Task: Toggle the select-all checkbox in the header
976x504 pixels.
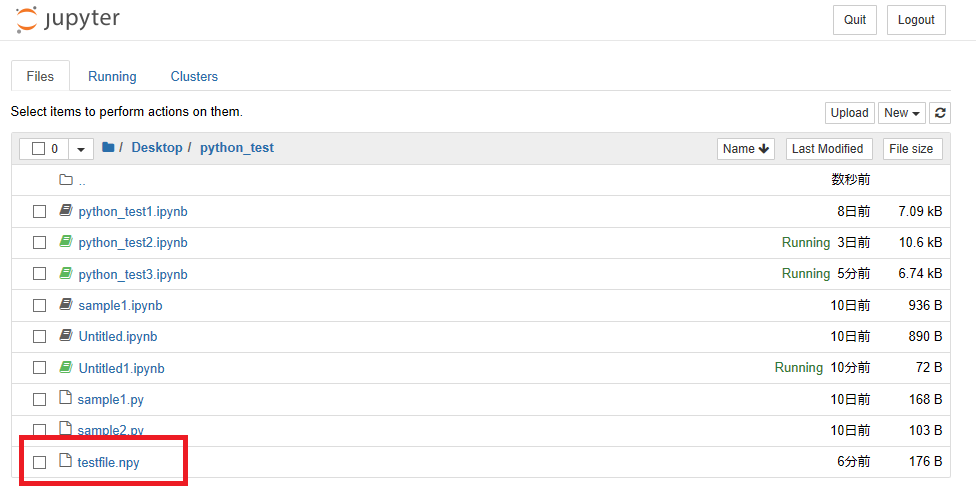Action: [39, 149]
